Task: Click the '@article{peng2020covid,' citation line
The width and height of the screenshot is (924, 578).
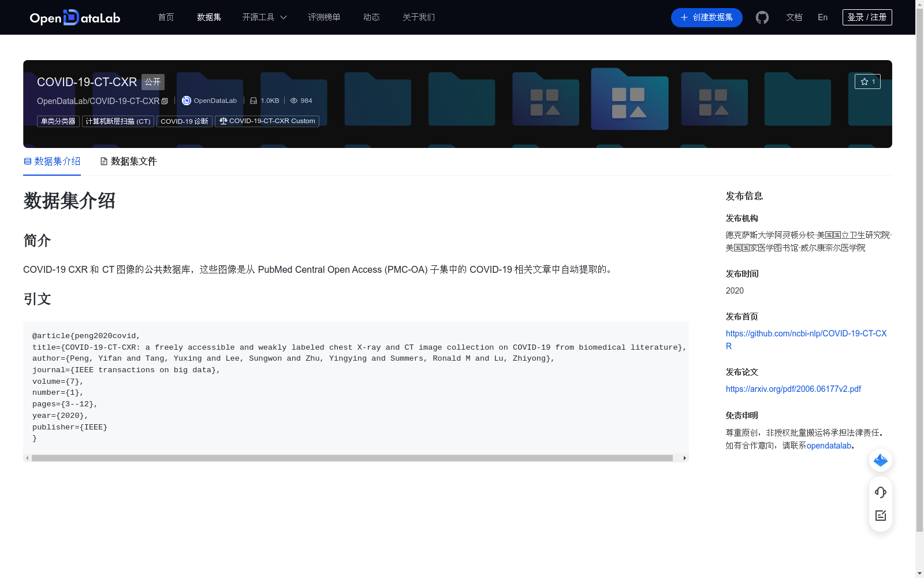Action: click(86, 336)
